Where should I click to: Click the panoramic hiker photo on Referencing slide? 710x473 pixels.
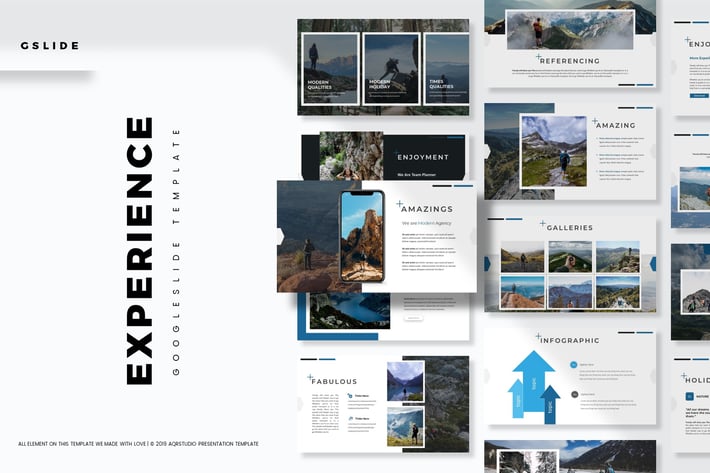(x=570, y=30)
